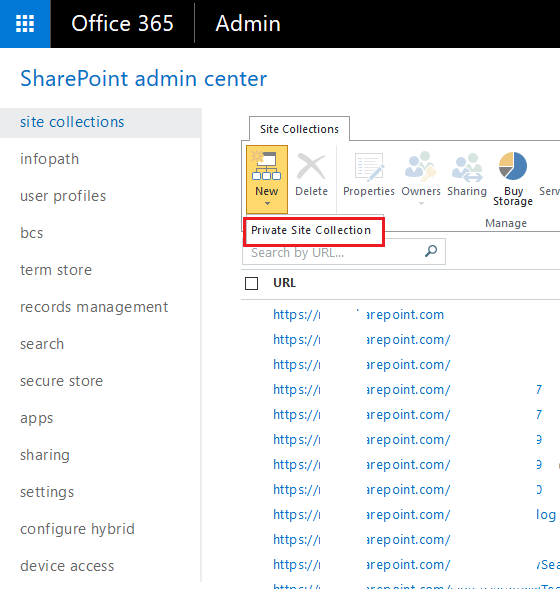The width and height of the screenshot is (560, 589).
Task: Open infopath in the sidebar
Action: (50, 159)
